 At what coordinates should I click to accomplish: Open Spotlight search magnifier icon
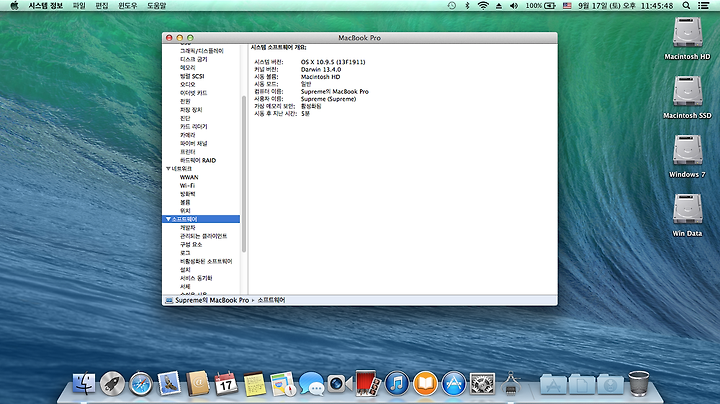pos(686,6)
